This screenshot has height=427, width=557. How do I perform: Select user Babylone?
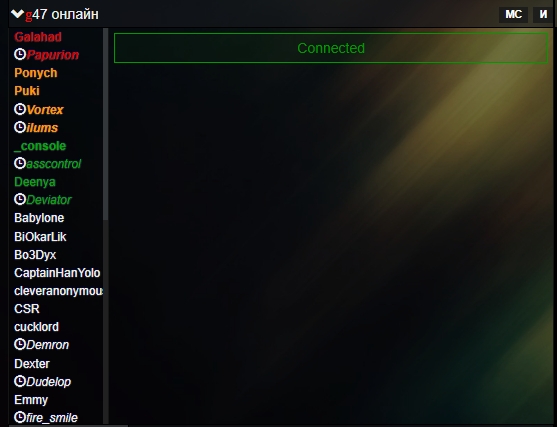[x=39, y=218]
